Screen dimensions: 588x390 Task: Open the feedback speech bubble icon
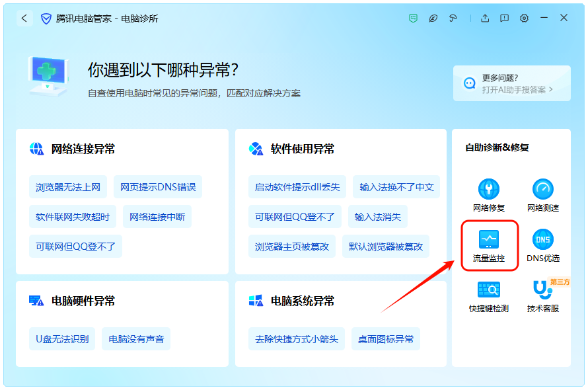[x=504, y=18]
